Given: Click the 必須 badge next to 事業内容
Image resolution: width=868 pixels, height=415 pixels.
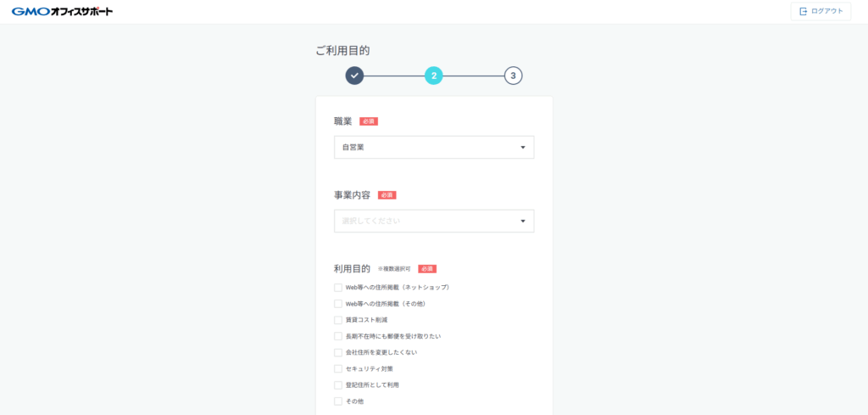Looking at the screenshot, I should pos(387,195).
